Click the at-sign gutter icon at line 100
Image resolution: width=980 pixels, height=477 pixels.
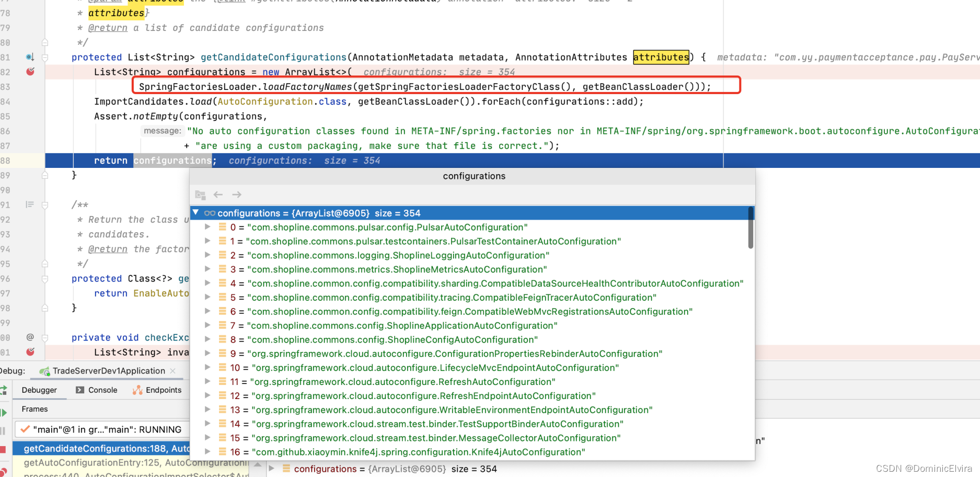click(30, 337)
